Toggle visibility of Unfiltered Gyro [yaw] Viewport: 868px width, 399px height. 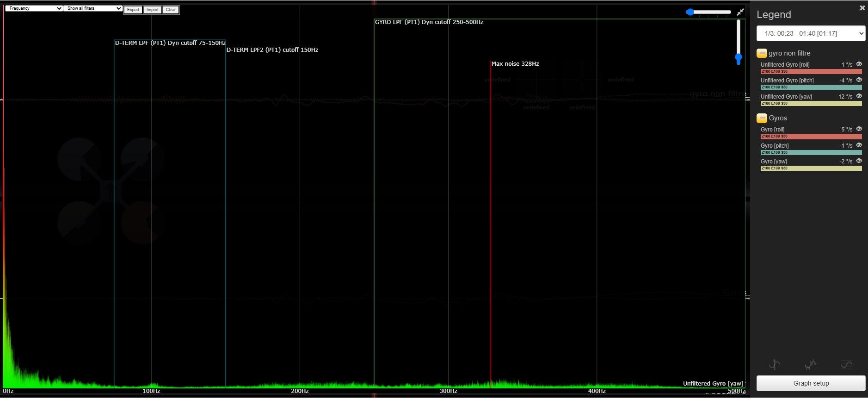[x=859, y=96]
